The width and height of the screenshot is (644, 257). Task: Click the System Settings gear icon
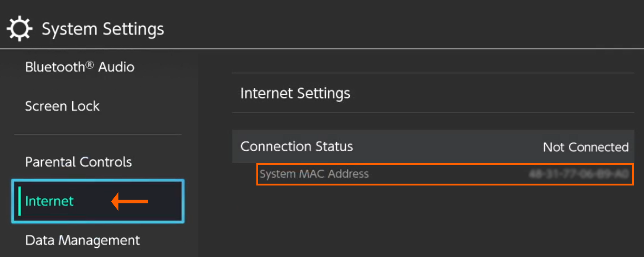coord(19,28)
